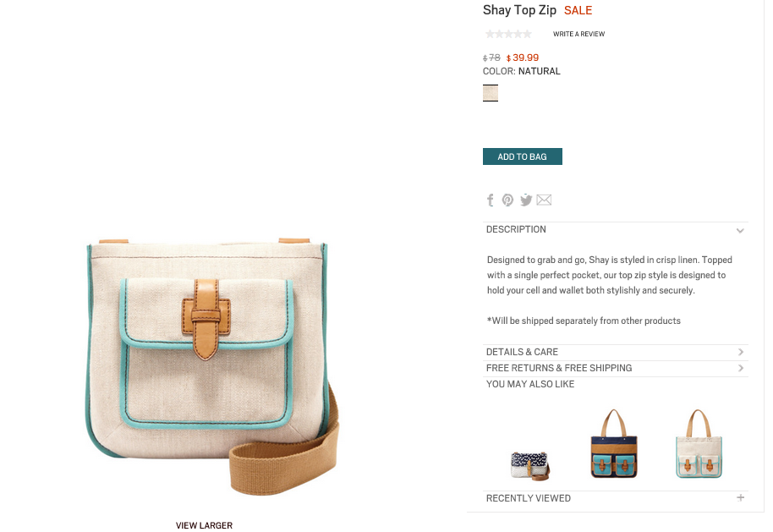This screenshot has width=773, height=532.
Task: Open the natural canvas tote recommendation
Action: (699, 443)
